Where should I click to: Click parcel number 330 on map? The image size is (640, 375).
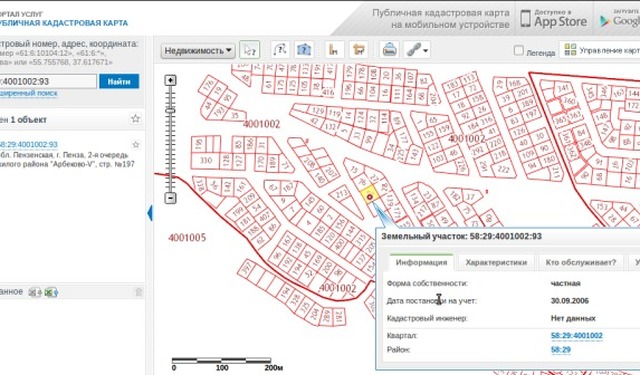(x=206, y=160)
